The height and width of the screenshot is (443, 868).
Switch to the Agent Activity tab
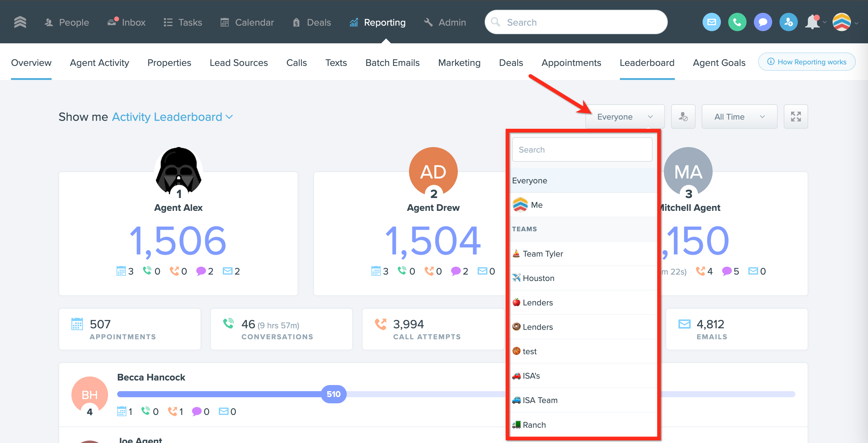pos(99,63)
